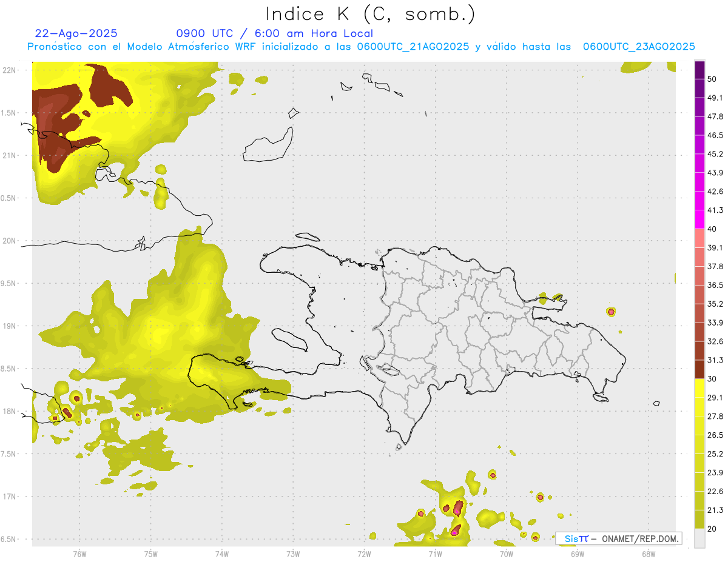Click the "45.2" color scale value
The height and width of the screenshot is (562, 728).
tap(715, 154)
